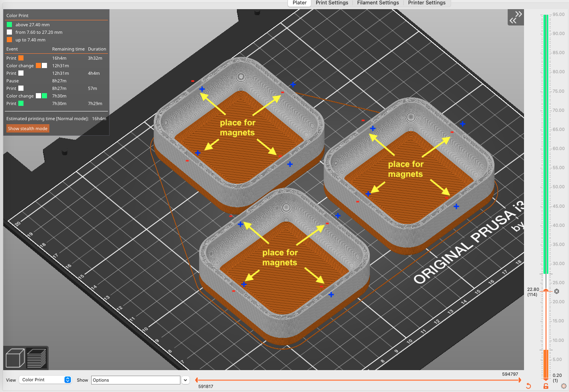This screenshot has height=392, width=569.
Task: Open the Plater tab
Action: point(299,3)
